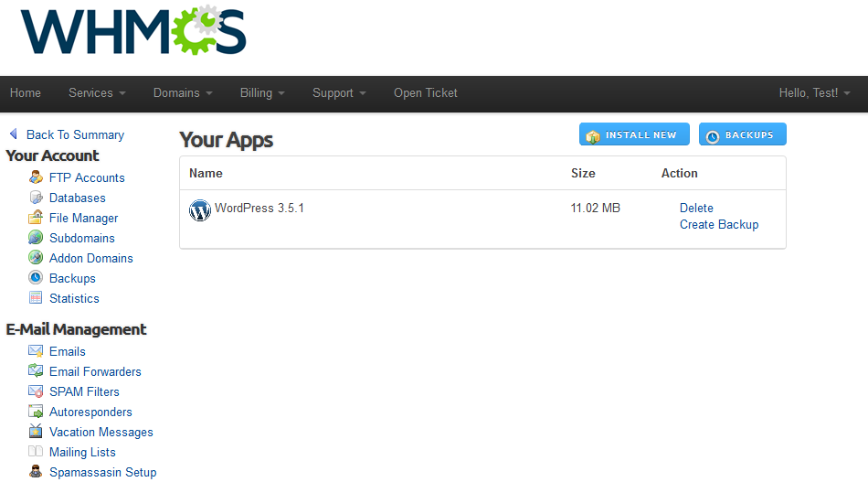This screenshot has width=868, height=482.
Task: Click the Autoresponders icon
Action: point(36,412)
